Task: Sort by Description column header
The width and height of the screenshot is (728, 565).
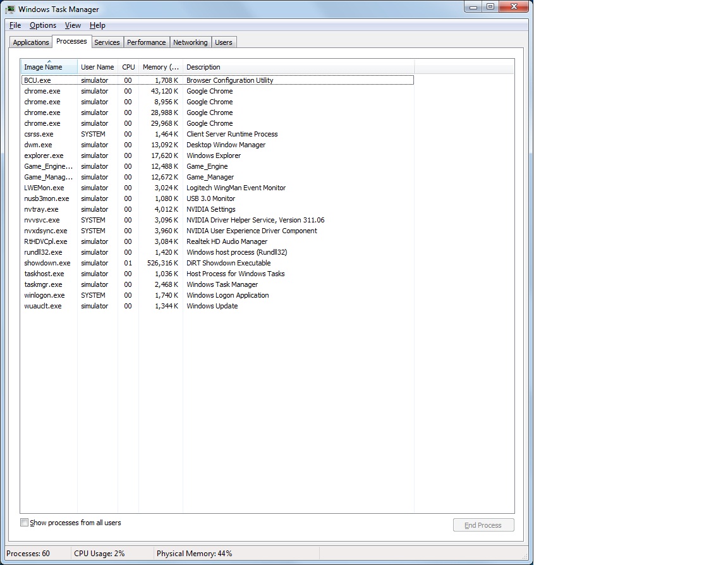Action: 298,67
